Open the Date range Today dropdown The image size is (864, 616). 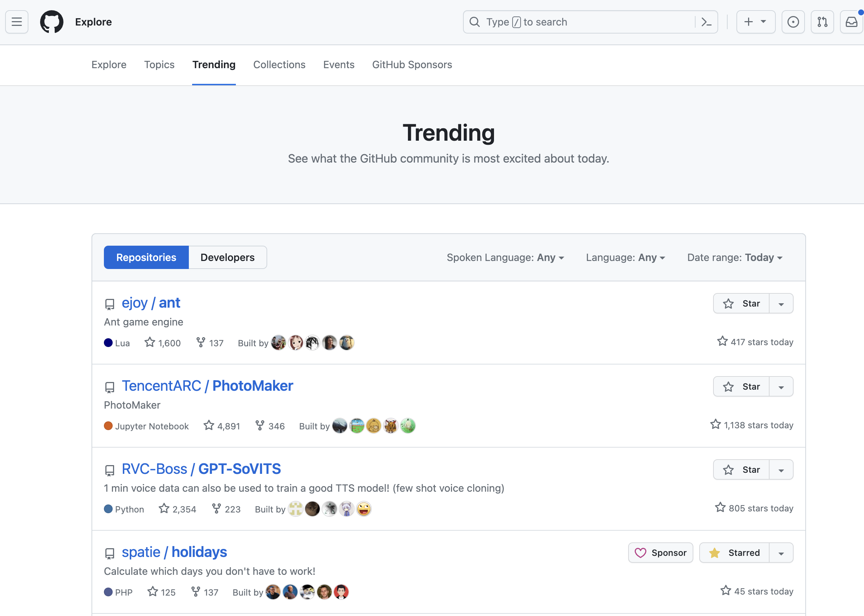(x=735, y=258)
